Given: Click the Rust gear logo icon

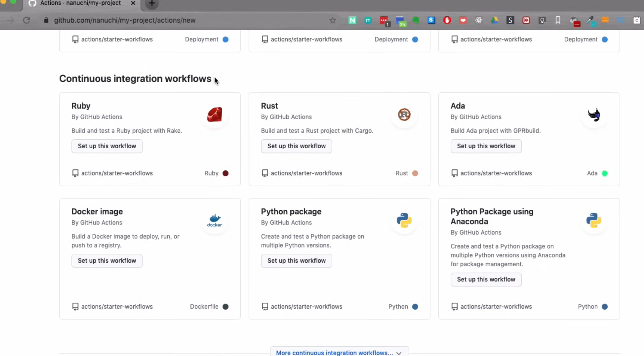Looking at the screenshot, I should click(x=404, y=115).
